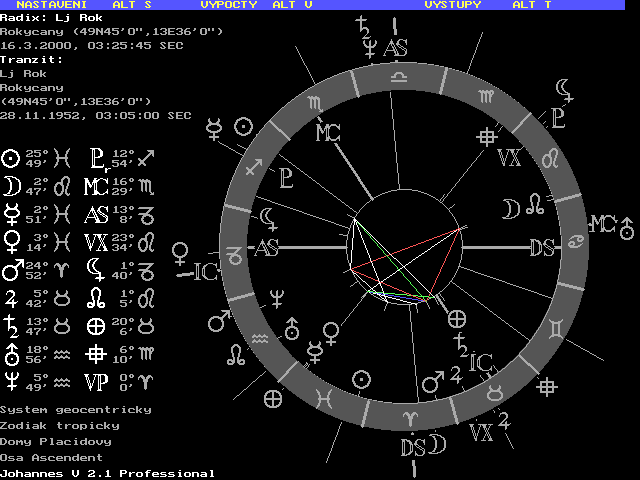This screenshot has height=480, width=640.
Task: Click the Sun symbol in the left position list
Action: point(11,158)
